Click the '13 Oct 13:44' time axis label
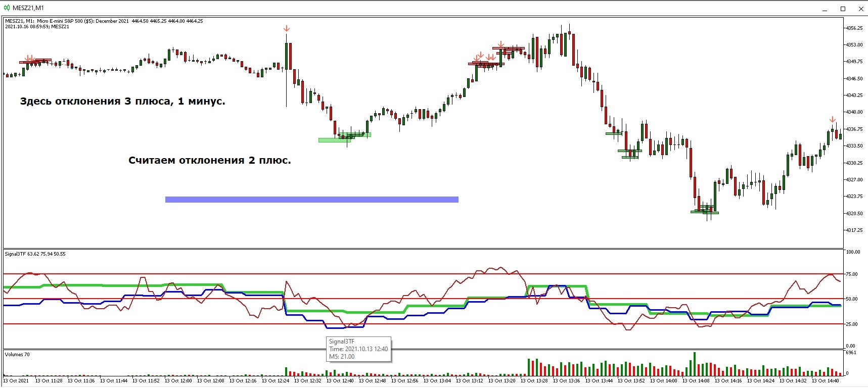The image size is (868, 388). (x=599, y=381)
